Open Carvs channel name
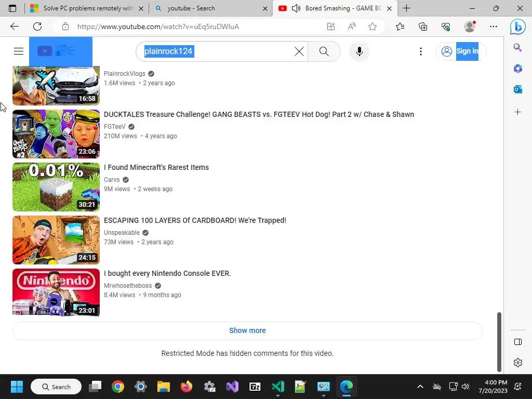The width and height of the screenshot is (532, 399). pos(112,179)
